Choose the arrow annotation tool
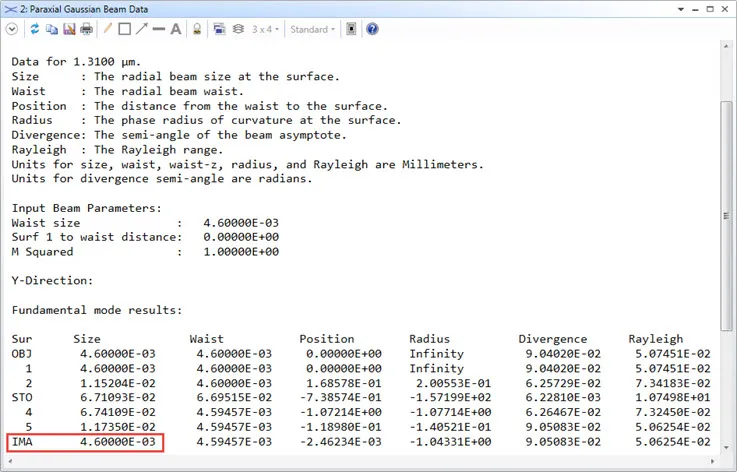Viewport: 737px width, 472px height. 141,29
